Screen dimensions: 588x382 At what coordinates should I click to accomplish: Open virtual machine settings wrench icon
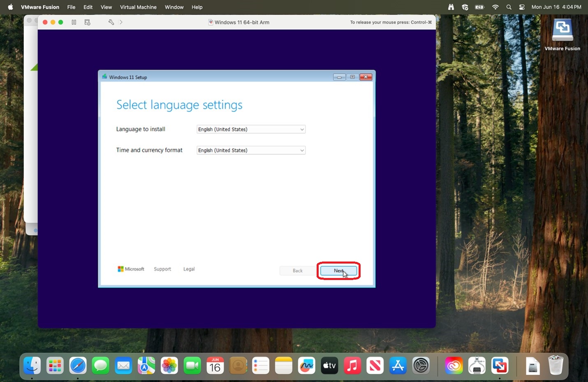[x=111, y=22]
